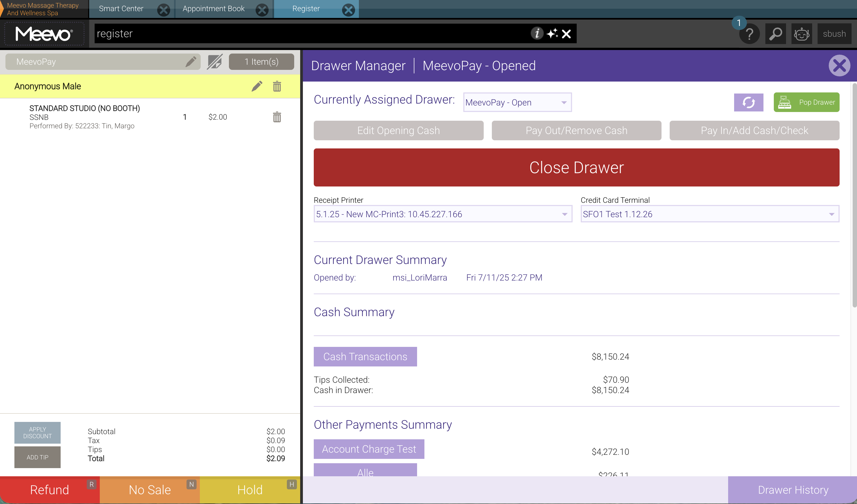This screenshot has width=857, height=504.
Task: Open the robot assistant icon
Action: tap(802, 34)
